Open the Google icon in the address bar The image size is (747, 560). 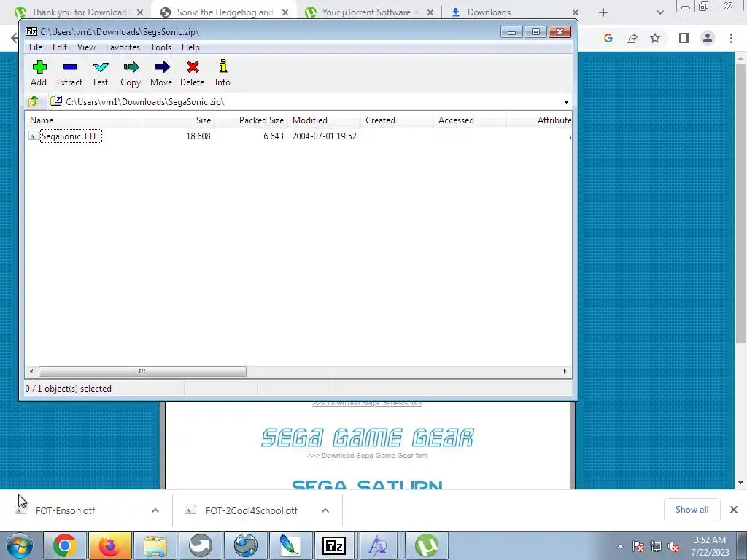(608, 38)
